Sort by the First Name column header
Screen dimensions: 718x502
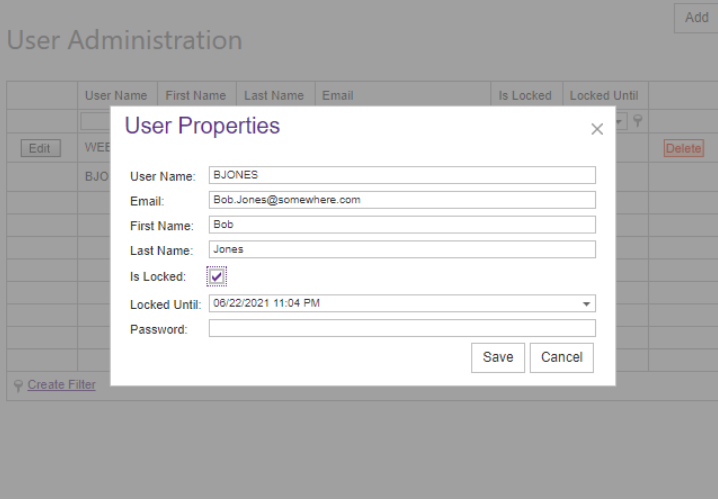click(x=195, y=96)
